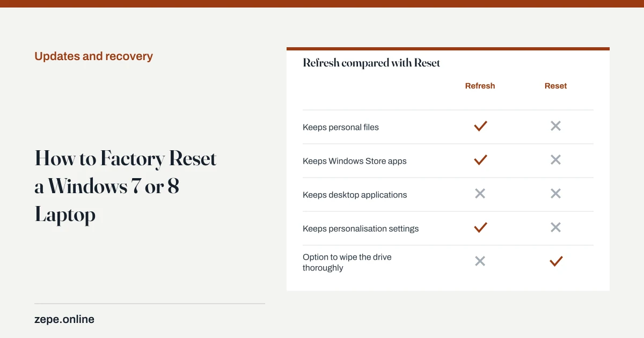Viewport: 644px width, 338px height.
Task: Click the Reset cross for personal files
Action: coord(555,126)
